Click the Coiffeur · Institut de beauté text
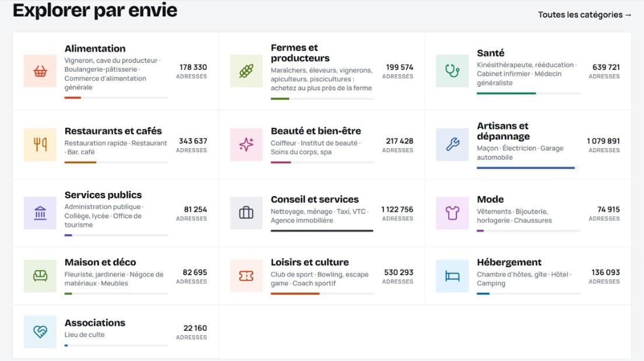The image size is (644, 361). [x=315, y=148]
